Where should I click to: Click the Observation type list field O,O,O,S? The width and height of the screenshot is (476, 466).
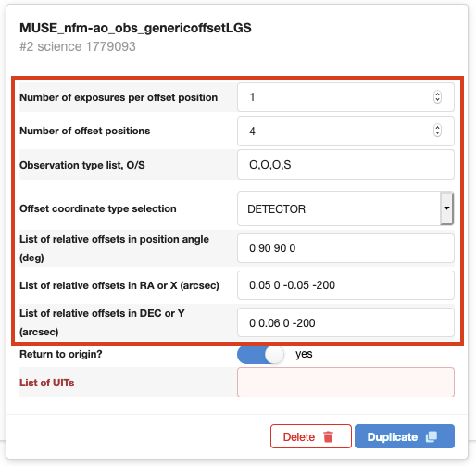(345, 165)
